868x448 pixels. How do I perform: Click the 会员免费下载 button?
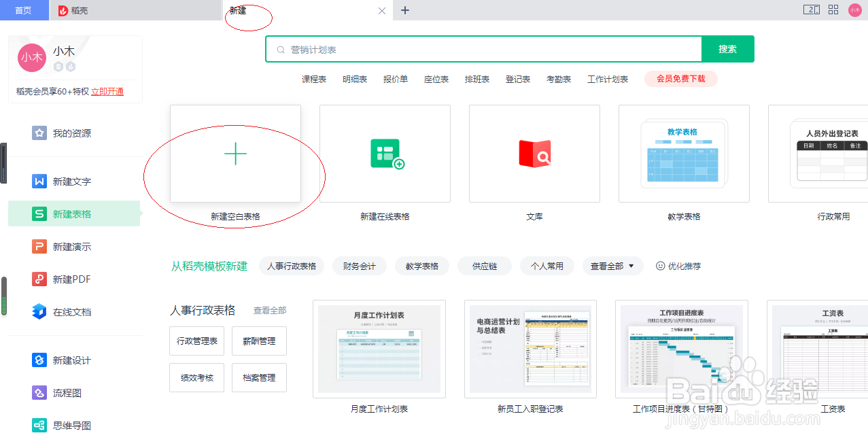click(x=680, y=78)
